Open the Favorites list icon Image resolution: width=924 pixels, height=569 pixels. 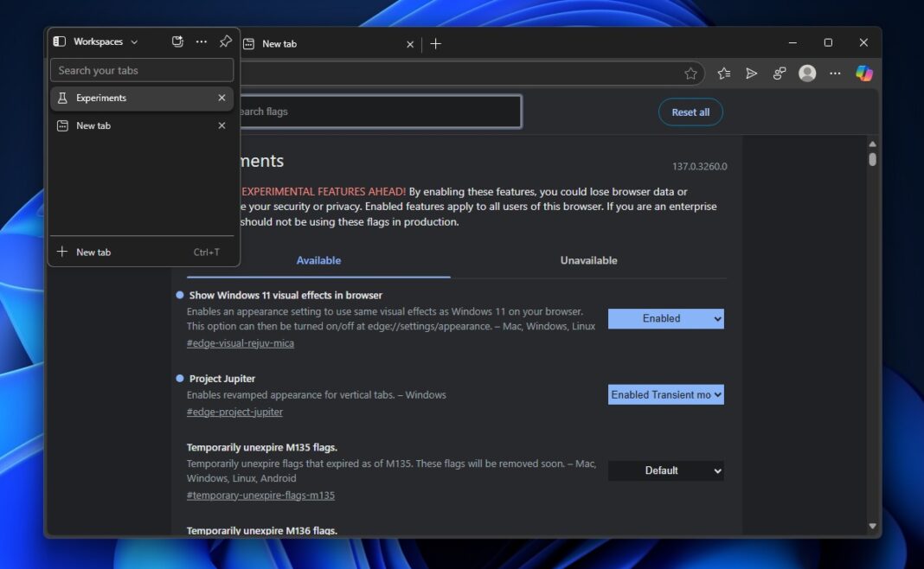(x=723, y=74)
